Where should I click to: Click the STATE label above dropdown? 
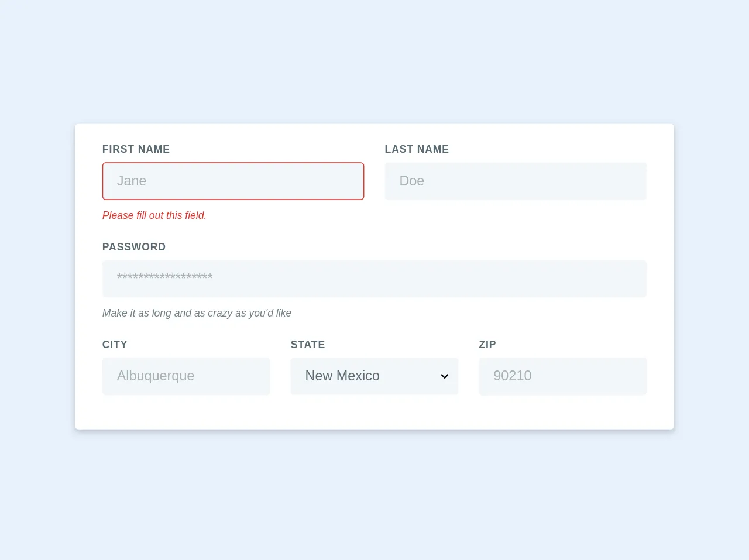click(308, 345)
